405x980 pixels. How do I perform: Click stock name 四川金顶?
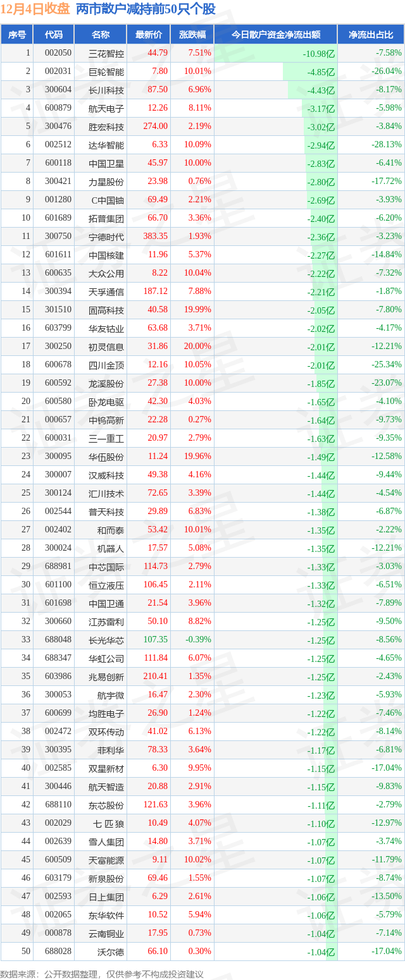106,365
